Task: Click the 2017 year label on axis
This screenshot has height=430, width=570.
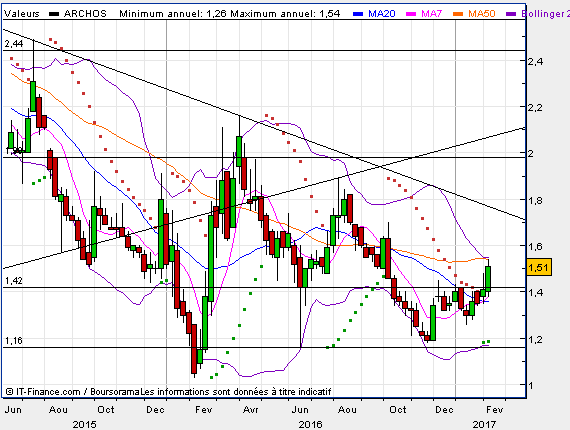Action: 484,424
